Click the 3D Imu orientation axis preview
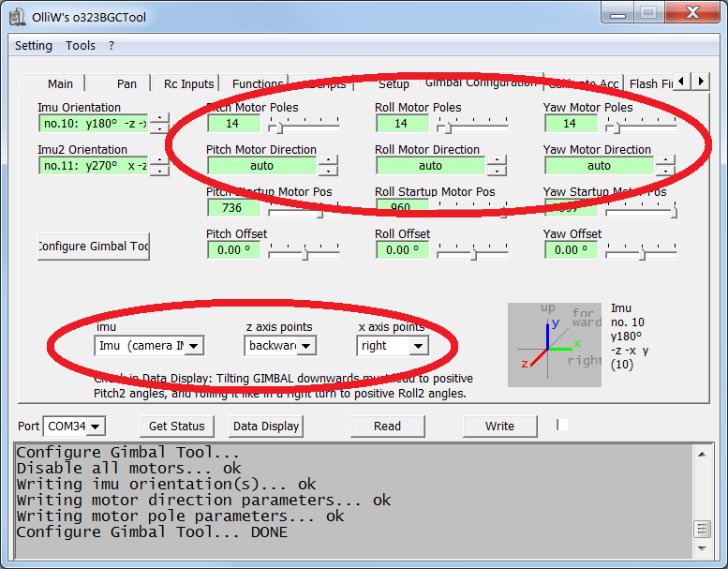This screenshot has width=728, height=569. click(557, 344)
